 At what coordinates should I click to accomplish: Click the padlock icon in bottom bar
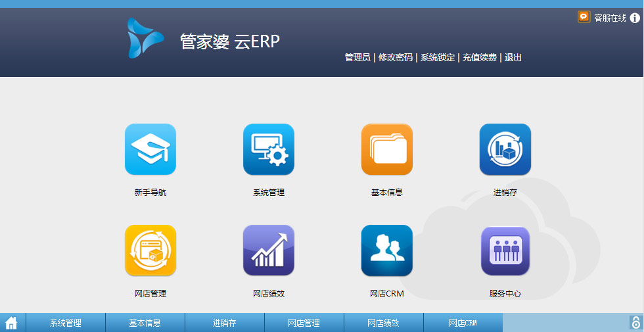coord(636,322)
